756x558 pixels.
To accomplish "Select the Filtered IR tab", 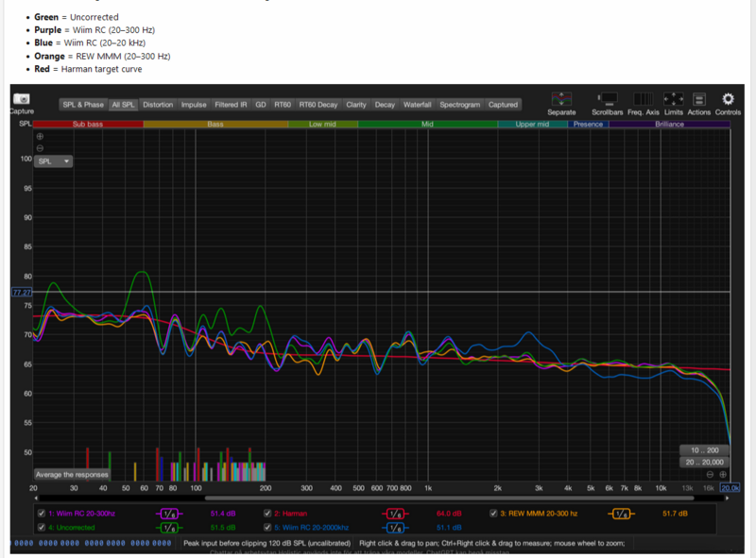I will 232,105.
